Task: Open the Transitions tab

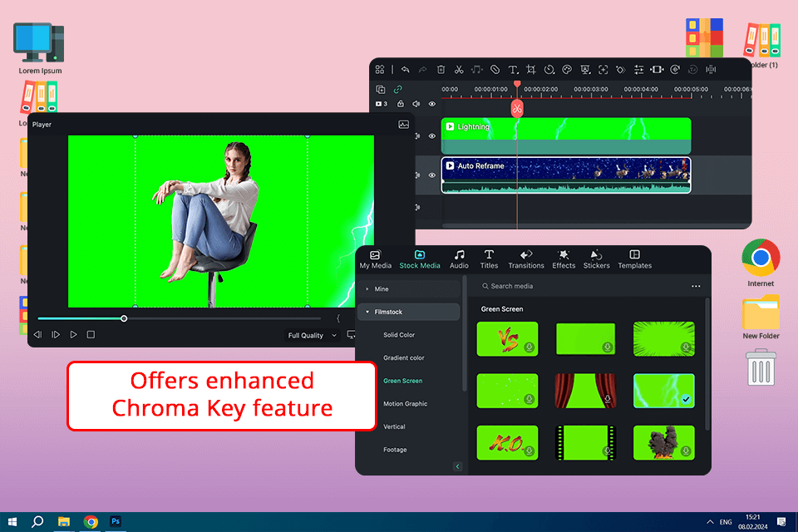Action: click(526, 259)
